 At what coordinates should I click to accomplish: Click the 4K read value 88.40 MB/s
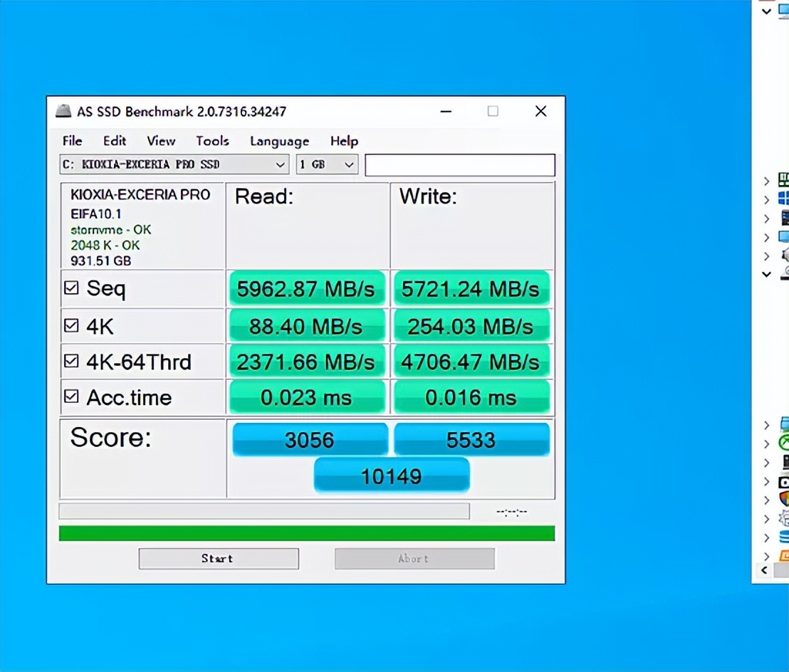307,326
